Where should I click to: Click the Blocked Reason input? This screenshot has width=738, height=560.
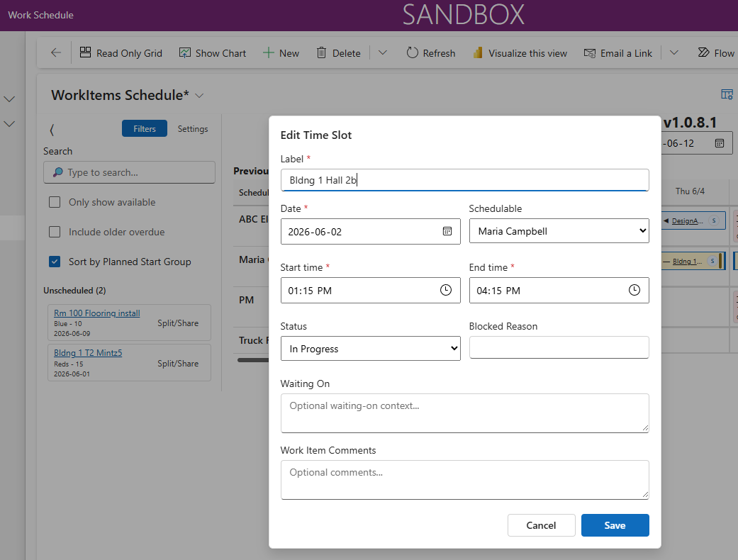[559, 347]
